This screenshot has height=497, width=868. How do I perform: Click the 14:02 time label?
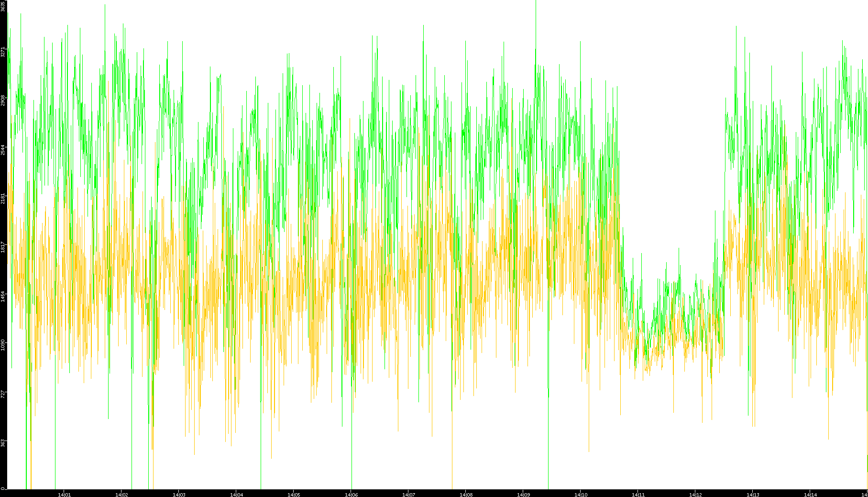click(x=121, y=495)
